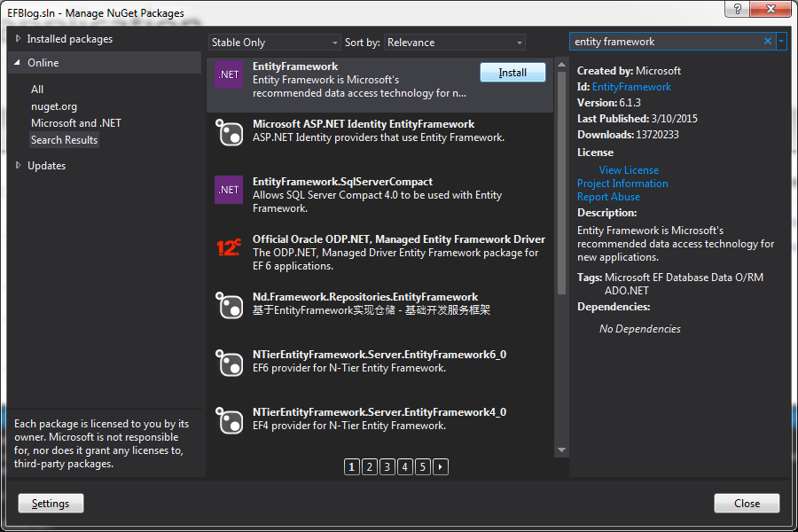Viewport: 798px width, 532px height.
Task: Click the package list scroll up arrow
Action: 562,65
